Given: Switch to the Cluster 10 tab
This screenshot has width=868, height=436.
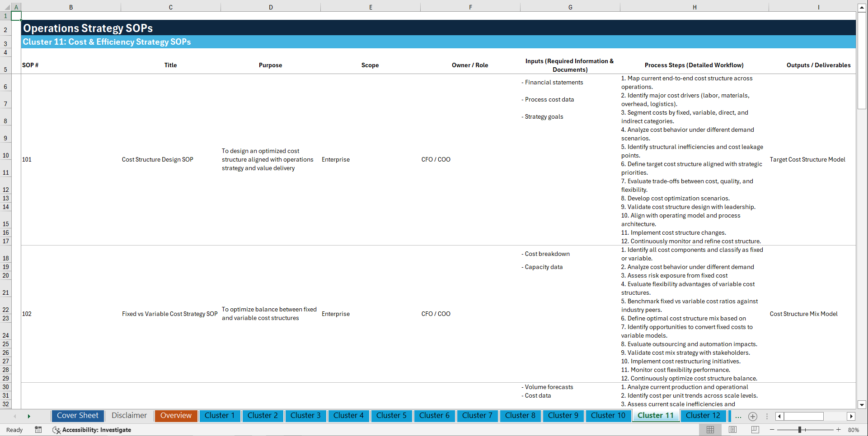Looking at the screenshot, I should click(x=608, y=416).
